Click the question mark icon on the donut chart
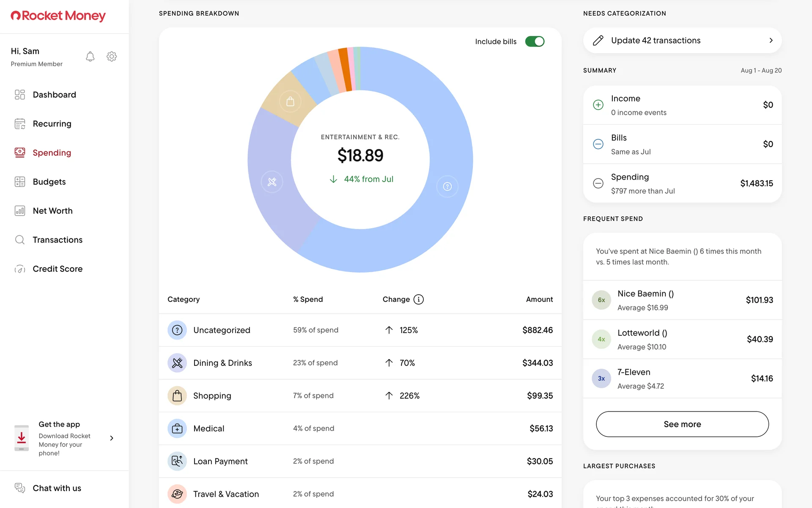 pos(447,186)
